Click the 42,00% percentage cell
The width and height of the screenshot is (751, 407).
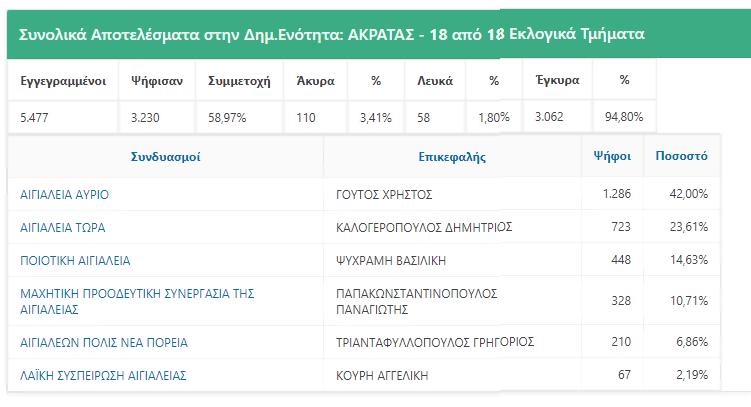tap(689, 194)
